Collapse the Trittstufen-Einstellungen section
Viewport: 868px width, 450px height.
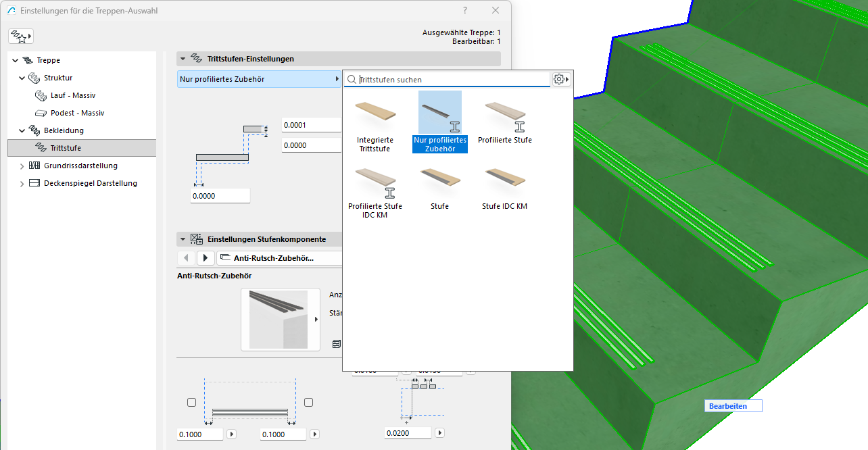[x=183, y=59]
